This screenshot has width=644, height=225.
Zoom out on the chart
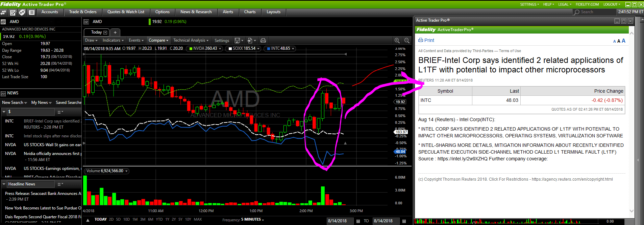pos(407,41)
